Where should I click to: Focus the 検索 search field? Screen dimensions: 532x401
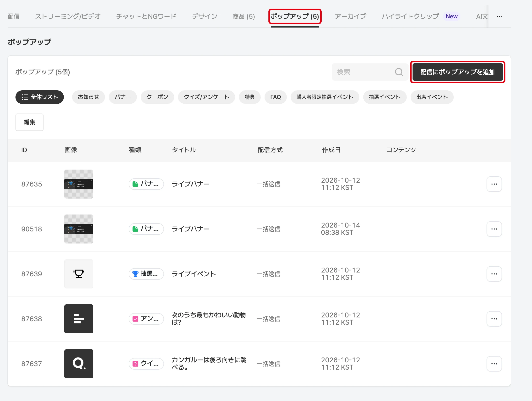pyautogui.click(x=370, y=72)
